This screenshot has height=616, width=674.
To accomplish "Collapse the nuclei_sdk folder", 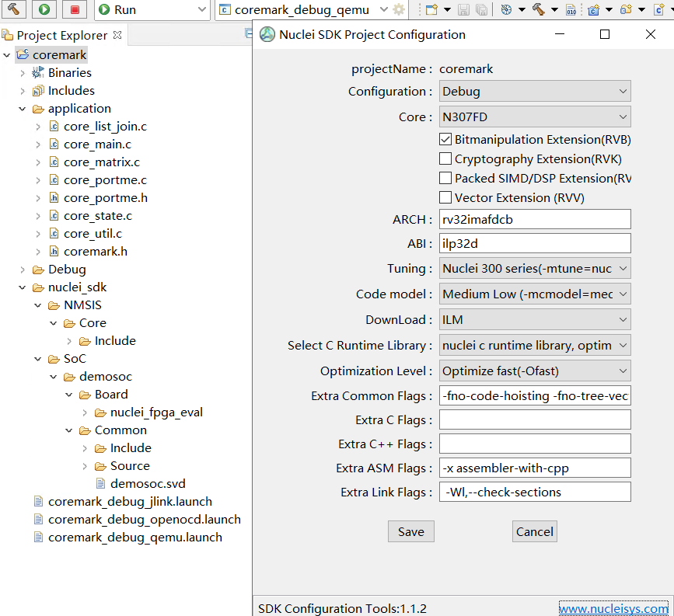I will (23, 287).
